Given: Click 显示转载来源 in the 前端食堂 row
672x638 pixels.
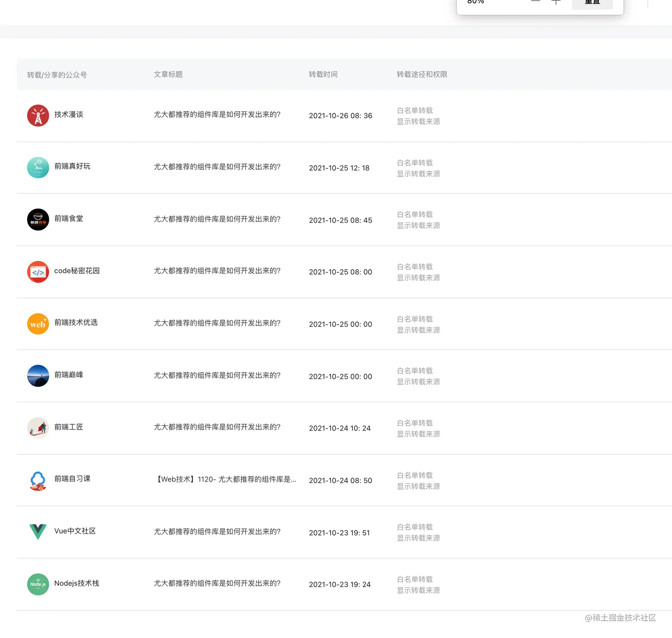Looking at the screenshot, I should 418,225.
